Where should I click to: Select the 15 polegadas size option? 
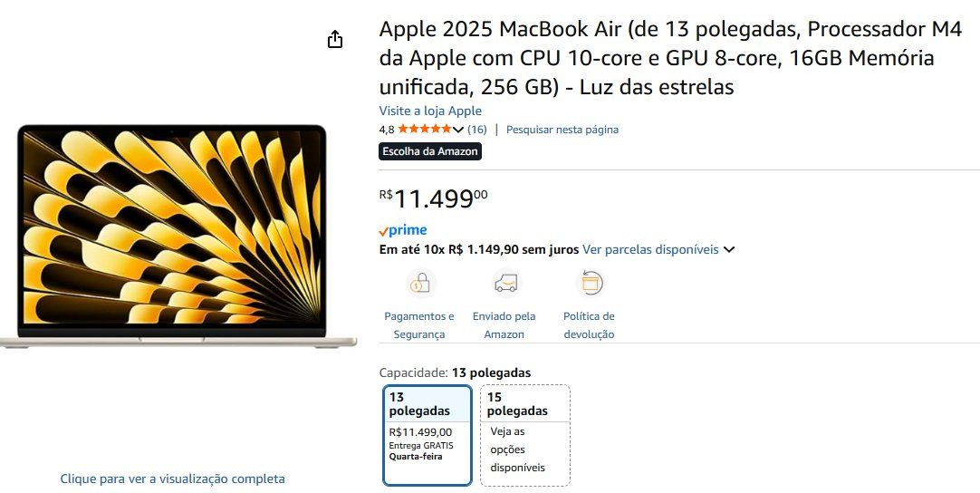(x=525, y=435)
